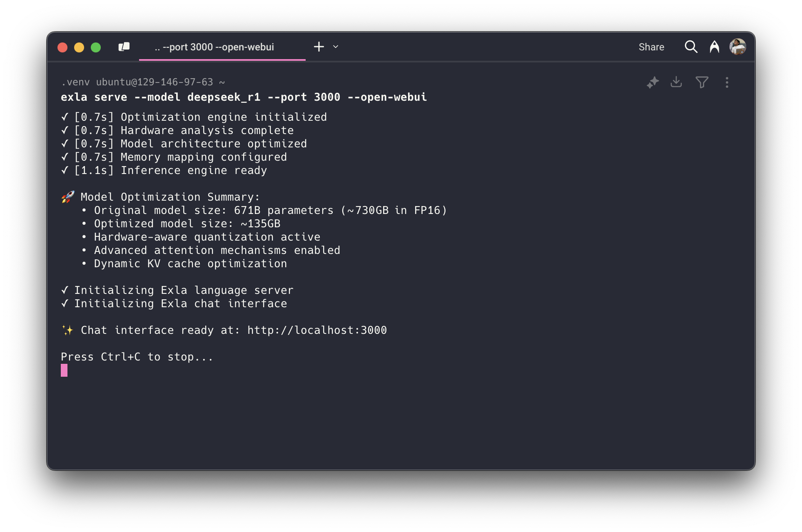Close the window with red button
The width and height of the screenshot is (802, 532).
click(x=62, y=47)
